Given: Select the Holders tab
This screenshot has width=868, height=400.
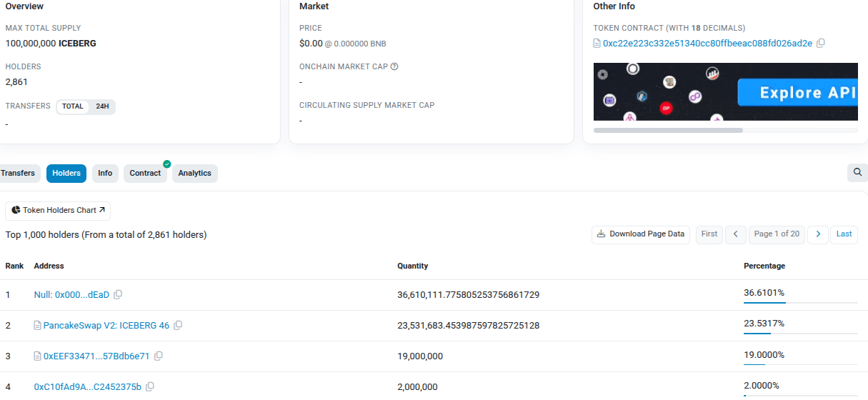Looking at the screenshot, I should click(x=66, y=173).
